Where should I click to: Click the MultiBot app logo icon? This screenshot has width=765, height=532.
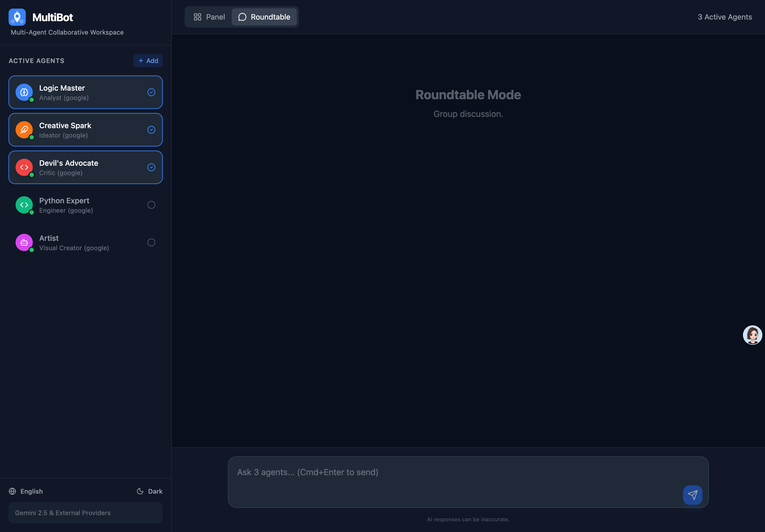[x=17, y=17]
